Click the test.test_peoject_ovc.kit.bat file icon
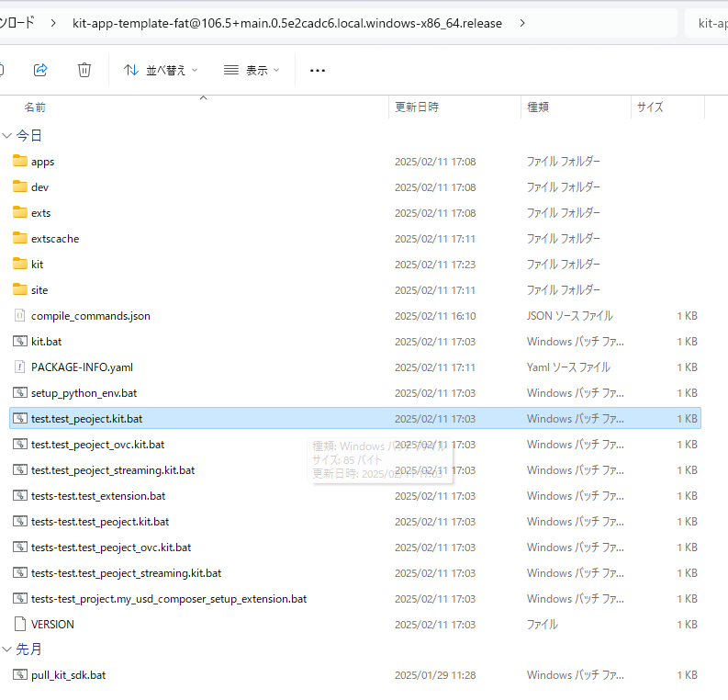 click(x=19, y=444)
